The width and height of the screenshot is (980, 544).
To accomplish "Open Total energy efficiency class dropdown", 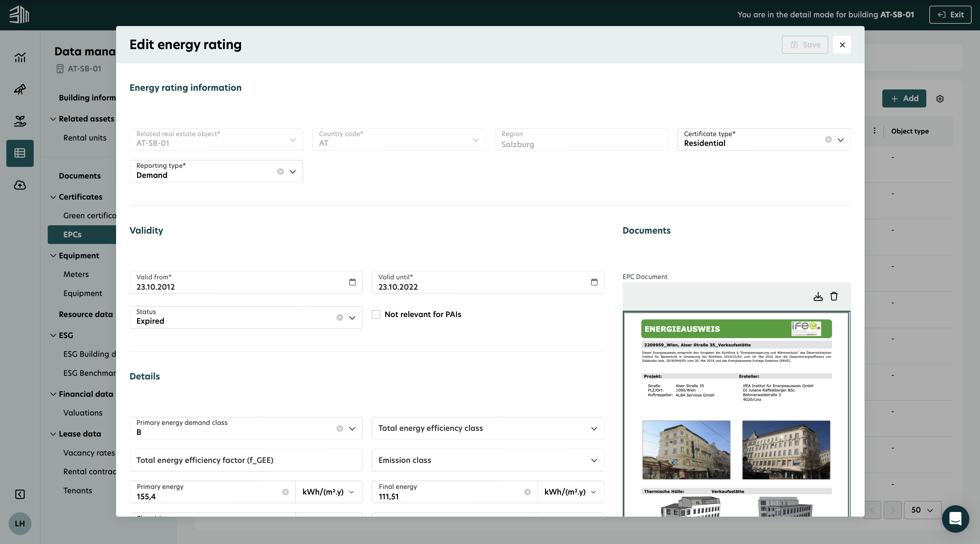I will point(594,429).
